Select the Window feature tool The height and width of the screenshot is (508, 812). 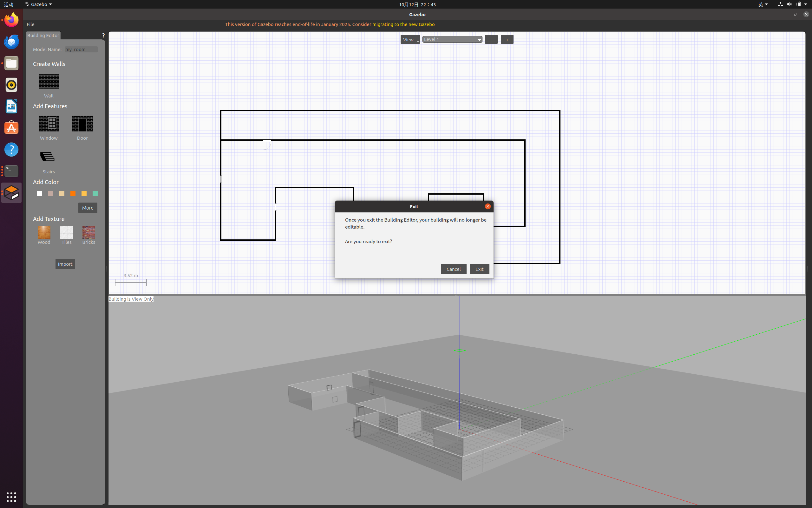pos(49,124)
